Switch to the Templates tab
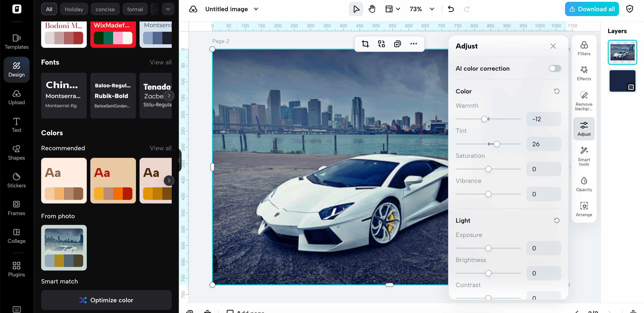 click(x=17, y=42)
